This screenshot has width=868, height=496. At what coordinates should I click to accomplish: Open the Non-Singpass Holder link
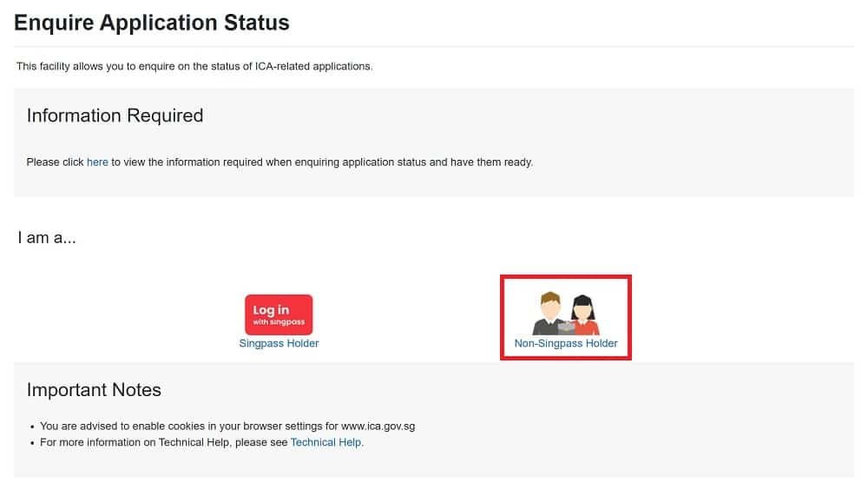click(x=566, y=344)
